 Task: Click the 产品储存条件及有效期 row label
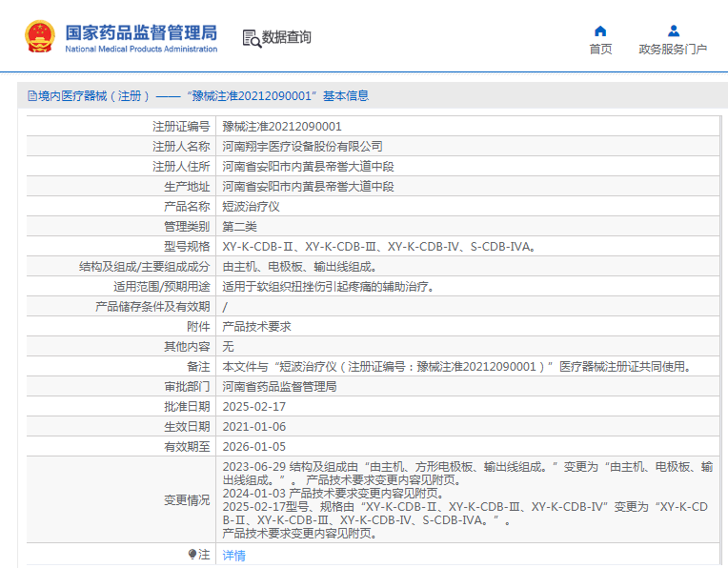[152, 307]
